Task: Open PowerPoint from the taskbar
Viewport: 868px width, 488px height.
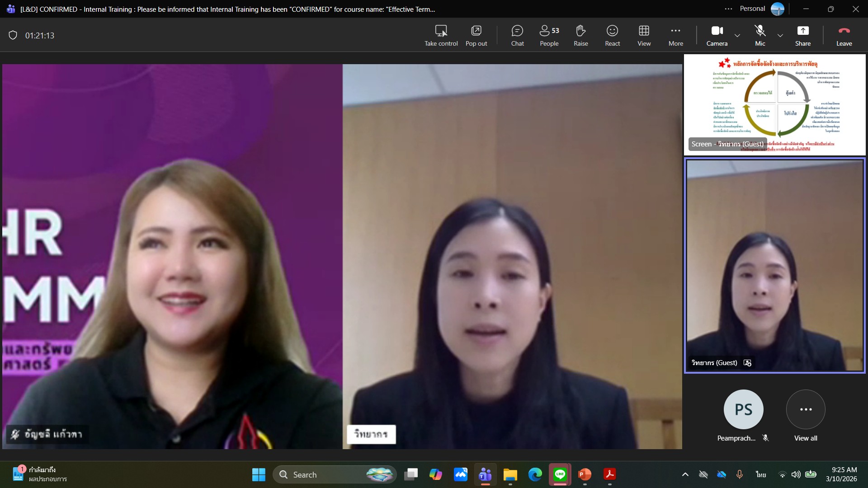Action: coord(585,474)
